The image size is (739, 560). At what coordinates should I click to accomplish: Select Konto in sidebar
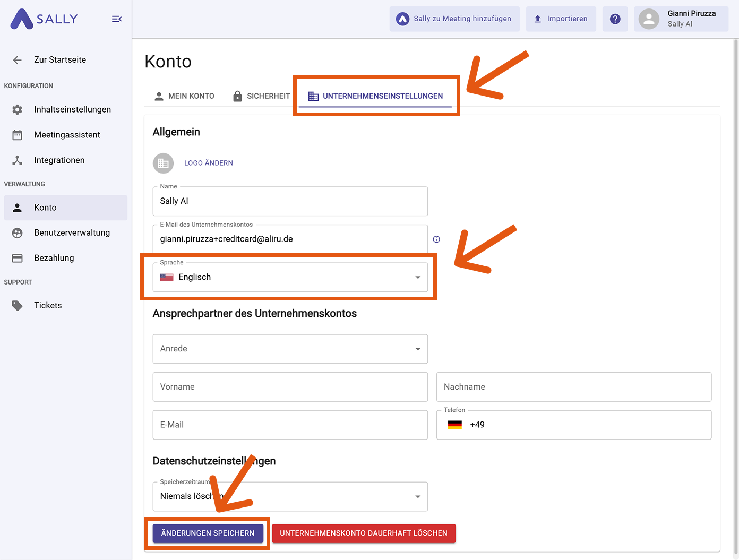(x=66, y=208)
